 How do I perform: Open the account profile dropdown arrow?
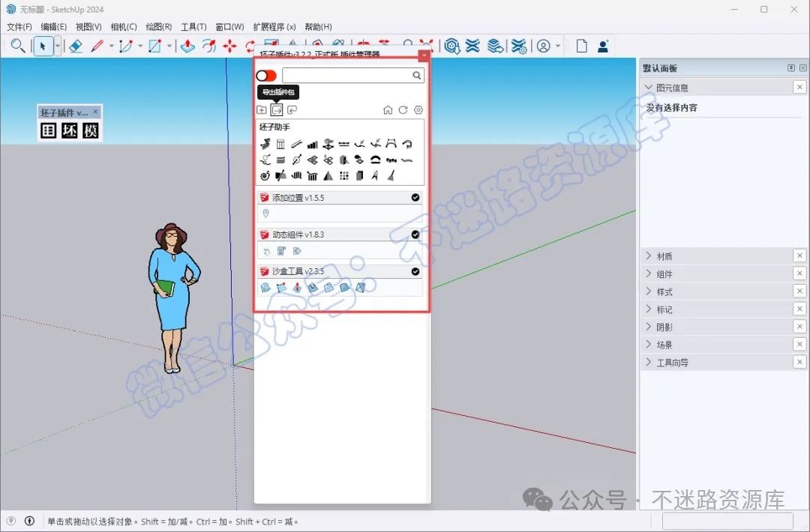tap(558, 46)
